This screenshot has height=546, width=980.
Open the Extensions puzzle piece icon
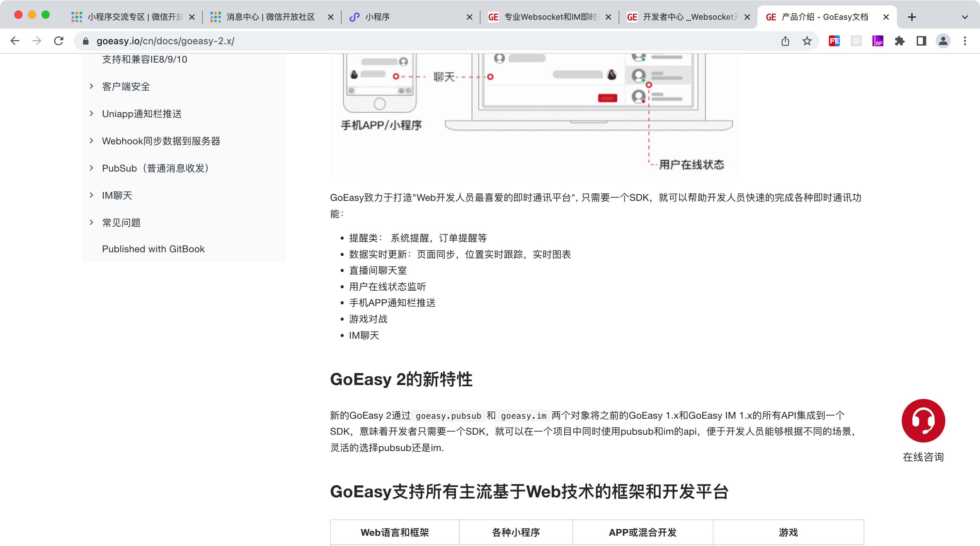click(899, 41)
